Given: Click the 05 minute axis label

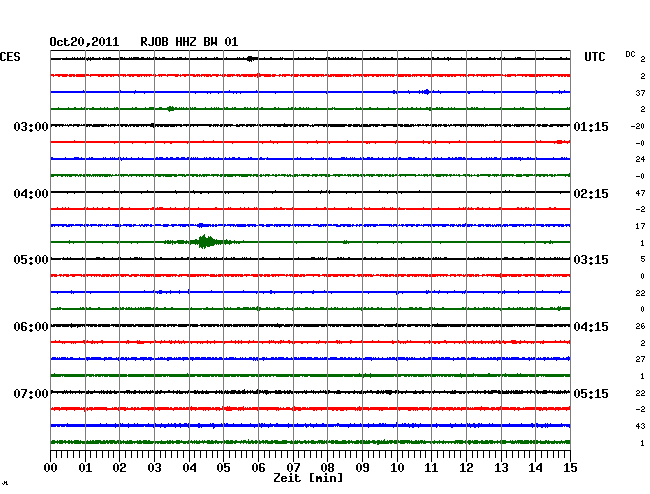Looking at the screenshot, I should tap(223, 467).
